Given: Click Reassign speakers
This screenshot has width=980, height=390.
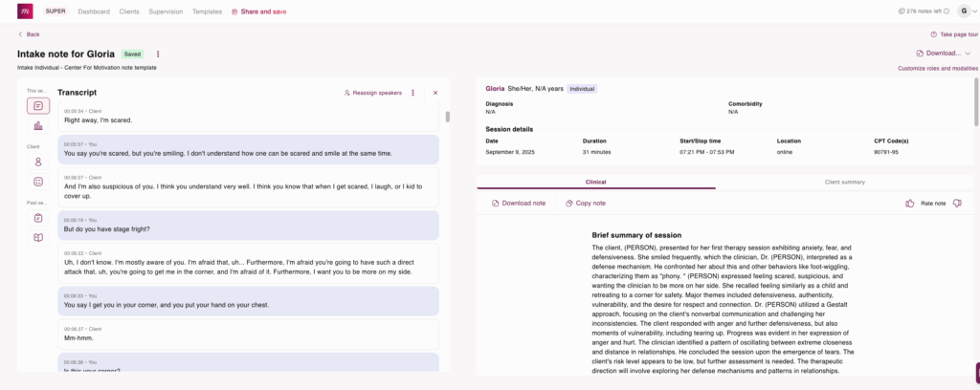Looking at the screenshot, I should [x=373, y=93].
